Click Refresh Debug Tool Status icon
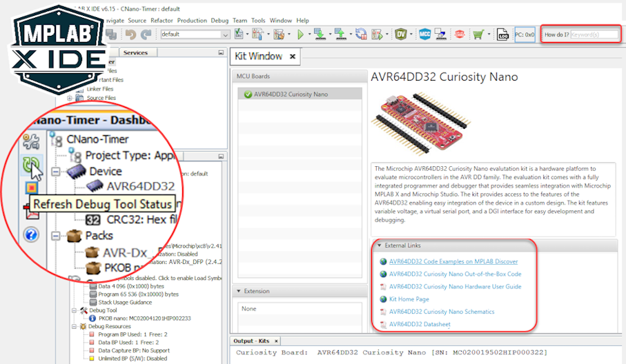626x364 pixels. coord(31,165)
